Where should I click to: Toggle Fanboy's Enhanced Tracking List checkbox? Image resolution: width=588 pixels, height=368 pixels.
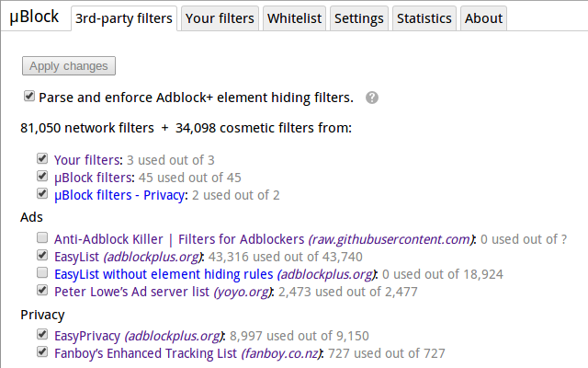tap(42, 352)
